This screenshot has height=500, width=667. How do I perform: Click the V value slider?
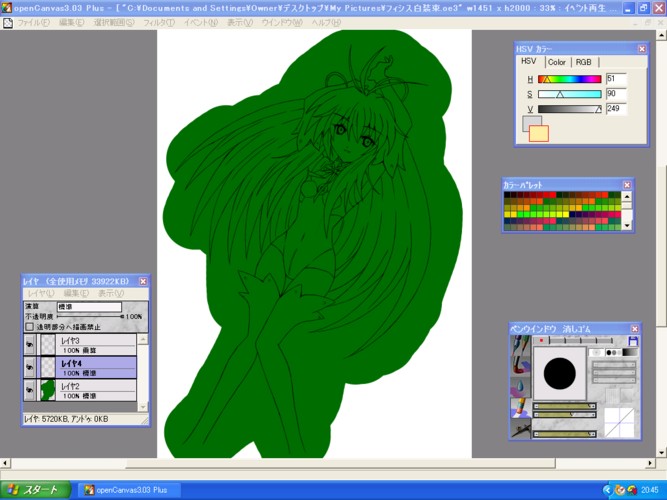(x=570, y=109)
